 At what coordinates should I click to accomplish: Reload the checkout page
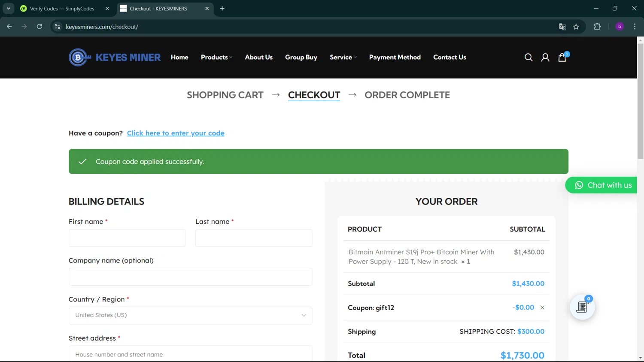[x=39, y=27]
